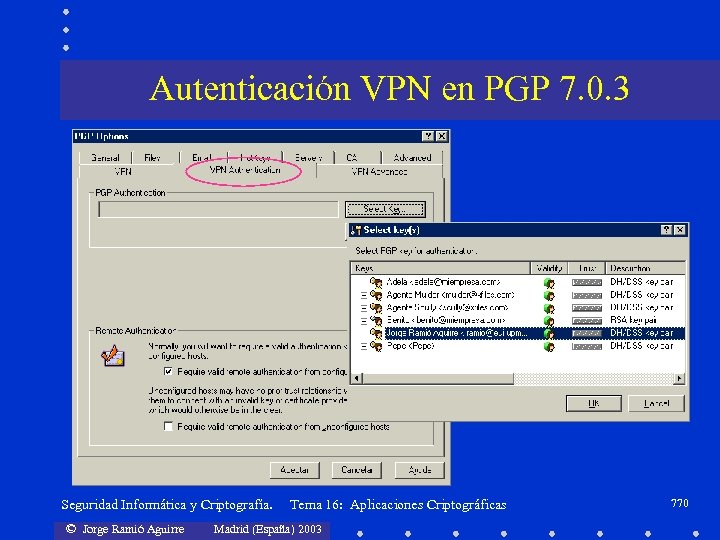The image size is (720, 540).
Task: Click Aceptar in PGP Options window
Action: (x=294, y=470)
